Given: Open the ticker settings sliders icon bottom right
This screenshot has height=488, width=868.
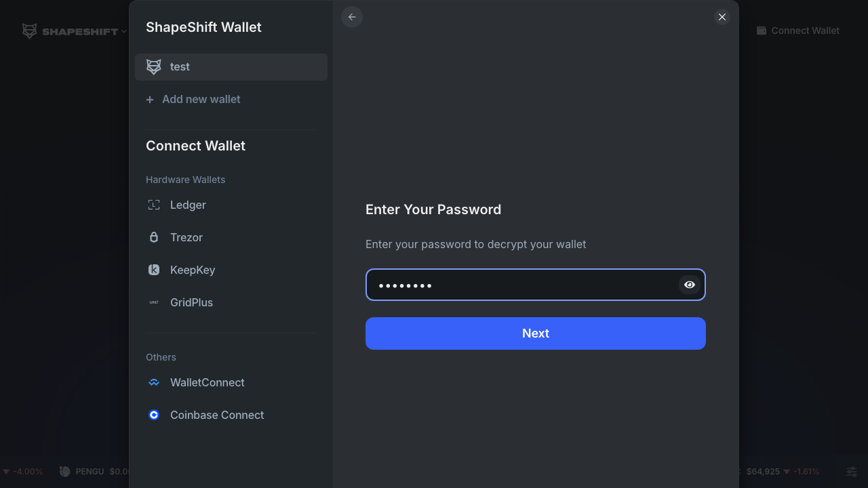Looking at the screenshot, I should click(x=852, y=471).
